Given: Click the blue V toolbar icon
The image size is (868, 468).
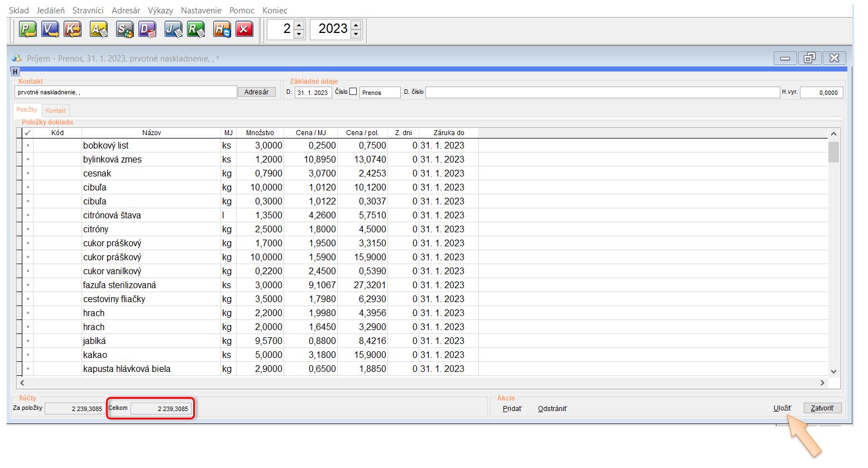Looking at the screenshot, I should coord(50,29).
